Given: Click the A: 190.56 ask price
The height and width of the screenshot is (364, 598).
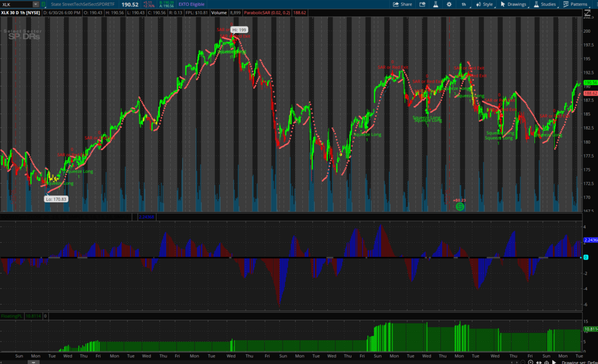Looking at the screenshot, I should (166, 6).
